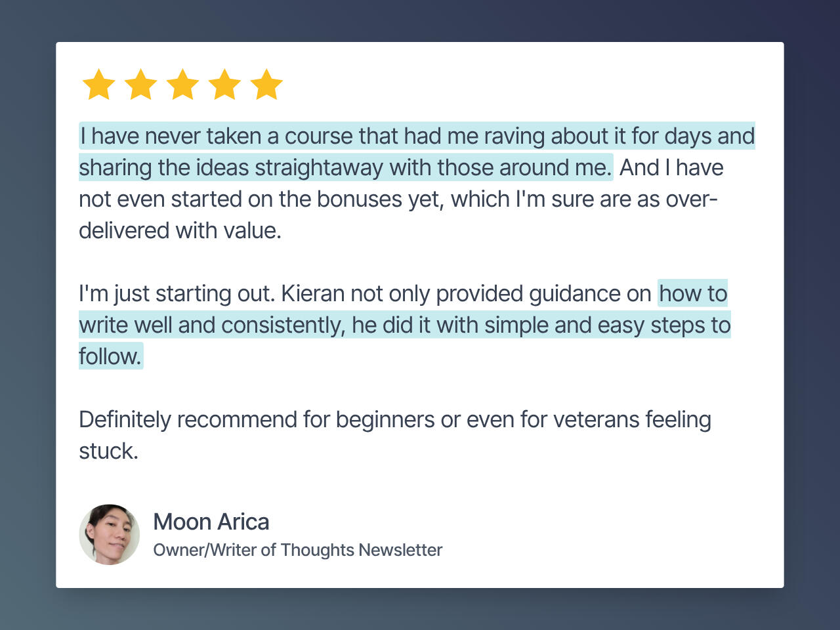Select the third rating star
Image resolution: width=840 pixels, height=630 pixels.
click(182, 85)
